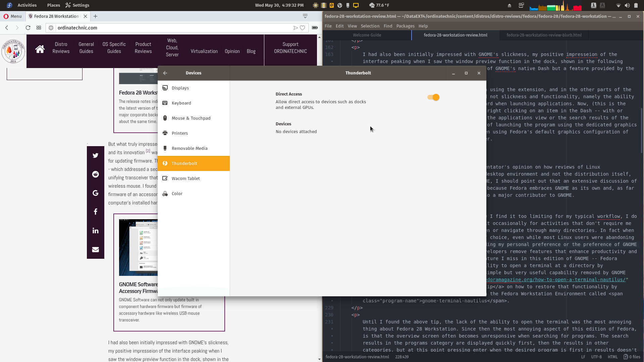Click the eject drive indicator icon

(x=509, y=5)
